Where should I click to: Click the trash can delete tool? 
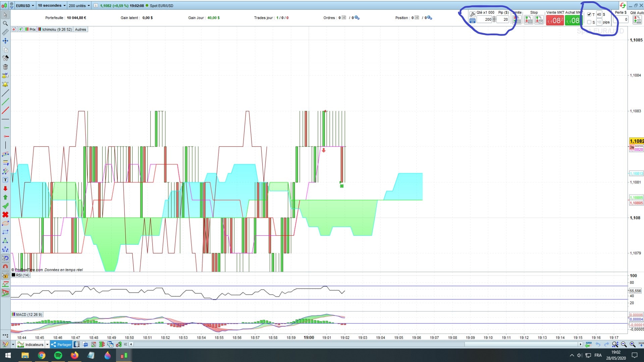tap(5, 67)
